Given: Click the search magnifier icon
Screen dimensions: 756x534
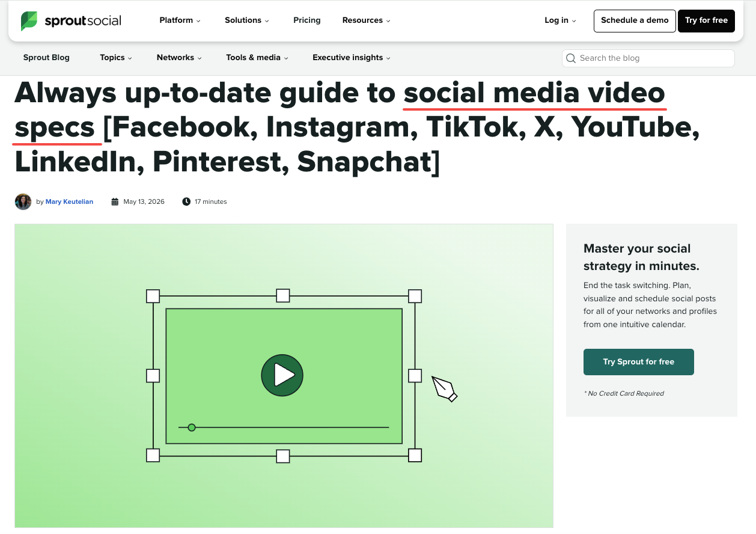Looking at the screenshot, I should point(571,58).
